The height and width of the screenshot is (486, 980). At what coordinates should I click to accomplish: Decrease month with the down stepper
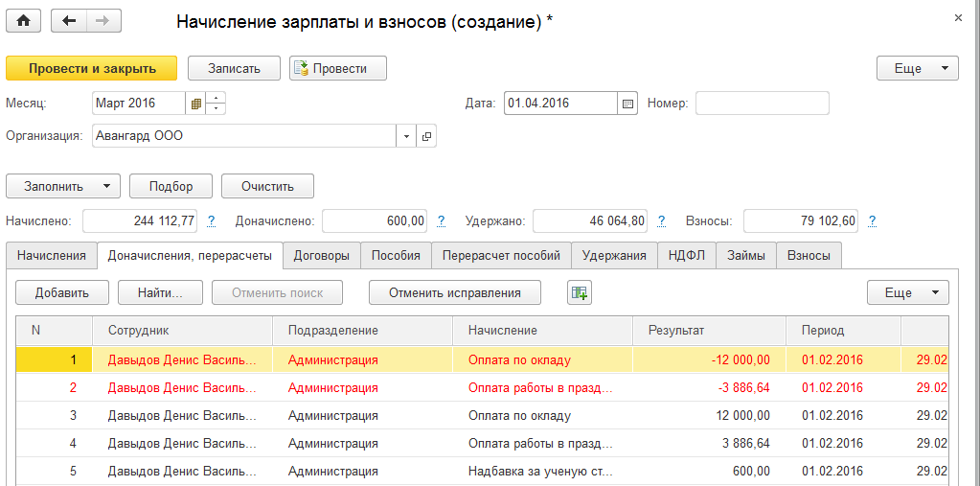216,109
